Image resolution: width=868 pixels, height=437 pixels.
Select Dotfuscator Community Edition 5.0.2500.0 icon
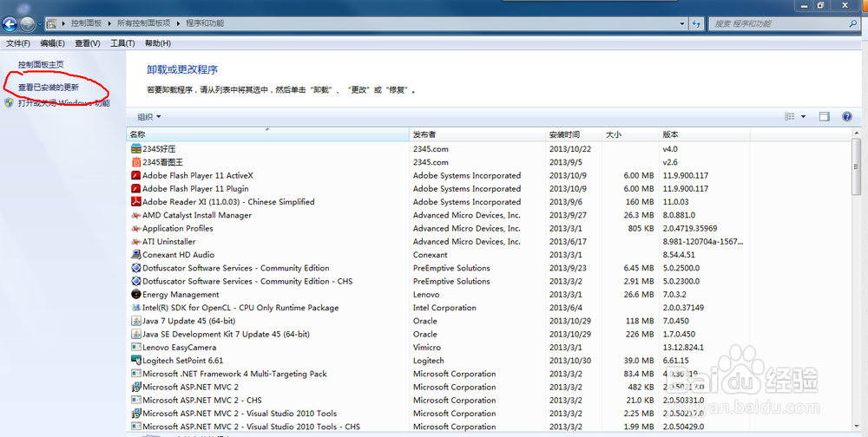(136, 268)
